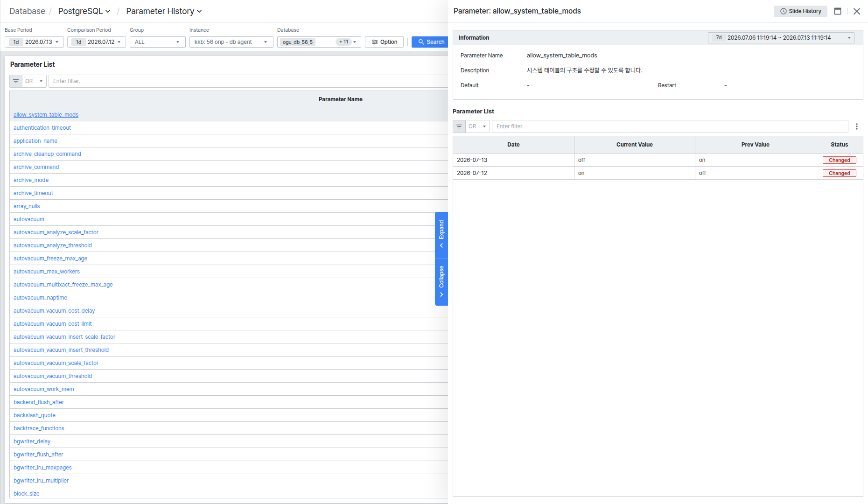Maximize the parameter detail panel
The width and height of the screenshot is (868, 504).
[x=838, y=11]
